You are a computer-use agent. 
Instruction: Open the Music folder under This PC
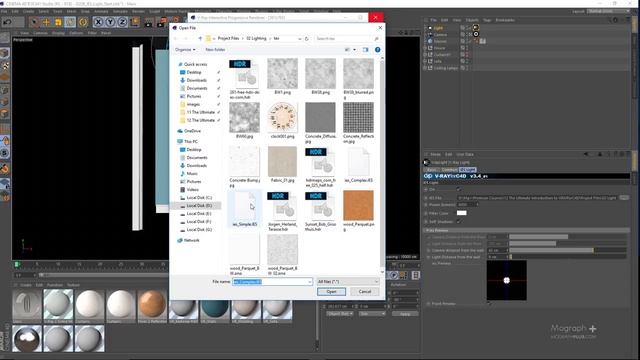tap(192, 173)
